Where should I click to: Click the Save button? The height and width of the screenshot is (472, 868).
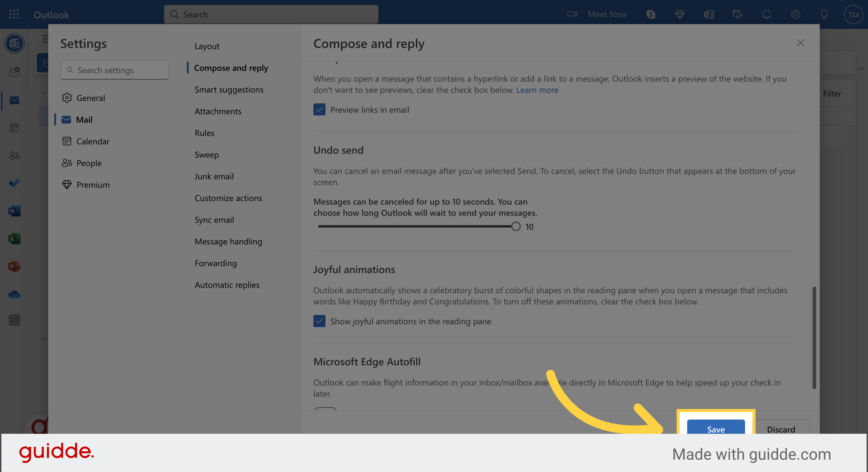716,427
